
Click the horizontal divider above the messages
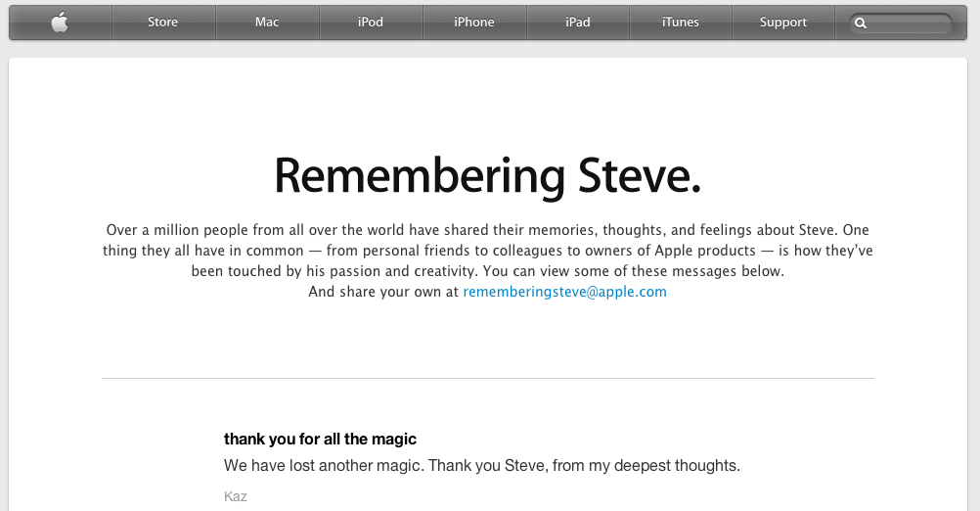(x=487, y=378)
